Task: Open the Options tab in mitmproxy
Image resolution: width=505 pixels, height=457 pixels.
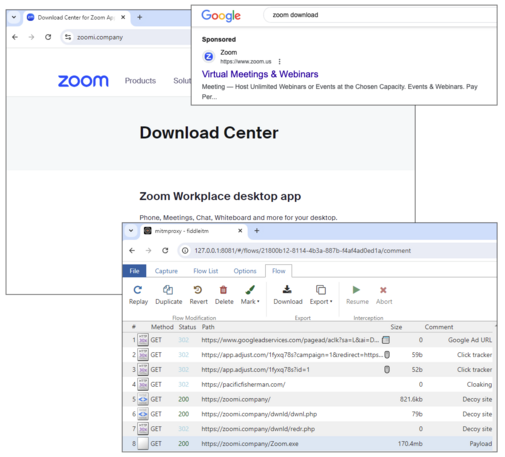Action: [245, 271]
